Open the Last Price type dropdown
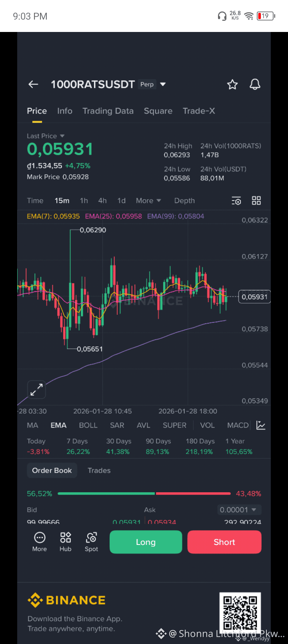Image resolution: width=288 pixels, height=644 pixels. pos(46,136)
